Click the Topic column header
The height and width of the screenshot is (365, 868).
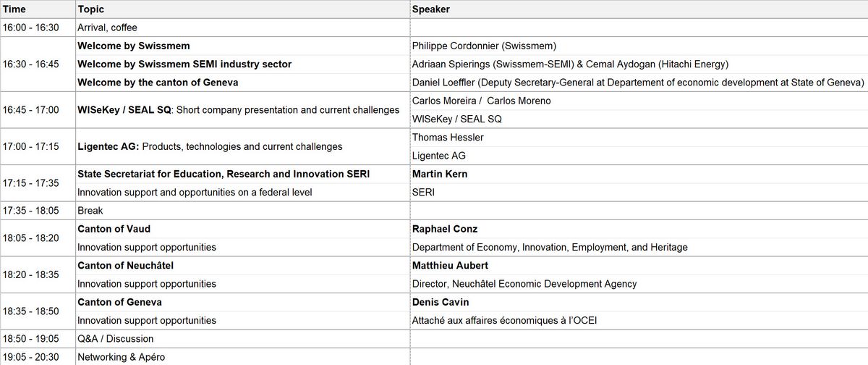(90, 9)
